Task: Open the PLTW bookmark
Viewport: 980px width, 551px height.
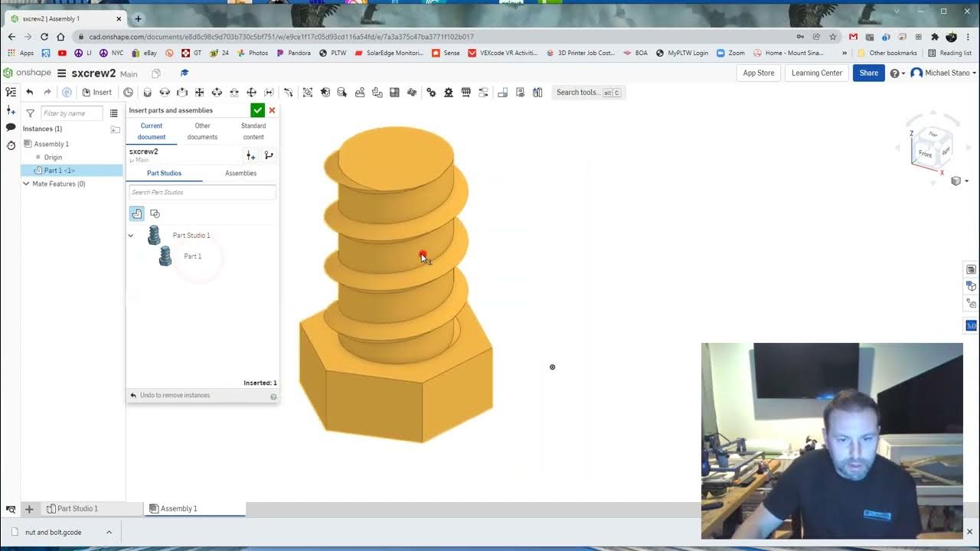Action: (x=332, y=54)
